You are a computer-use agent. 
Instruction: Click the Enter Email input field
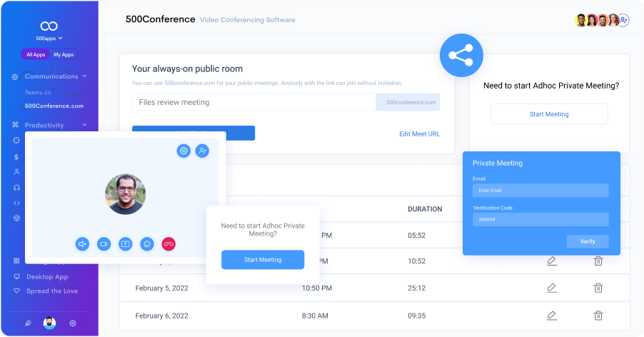tap(540, 191)
